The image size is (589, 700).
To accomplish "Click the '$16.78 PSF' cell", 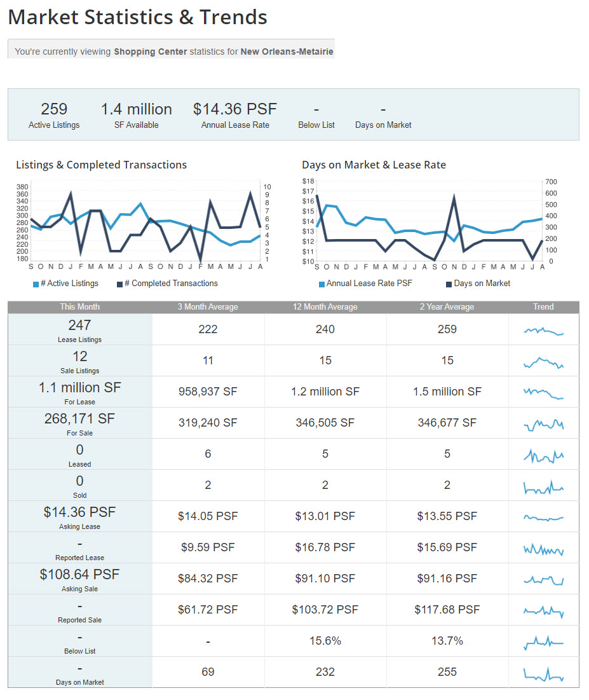I will point(325,547).
